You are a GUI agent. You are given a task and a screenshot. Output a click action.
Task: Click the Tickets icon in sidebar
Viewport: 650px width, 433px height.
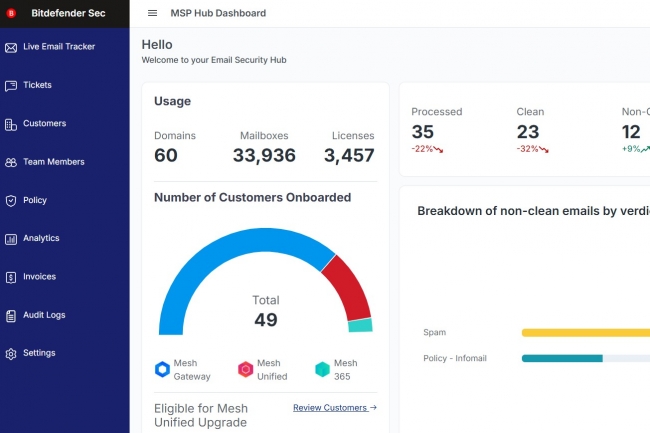tap(11, 85)
